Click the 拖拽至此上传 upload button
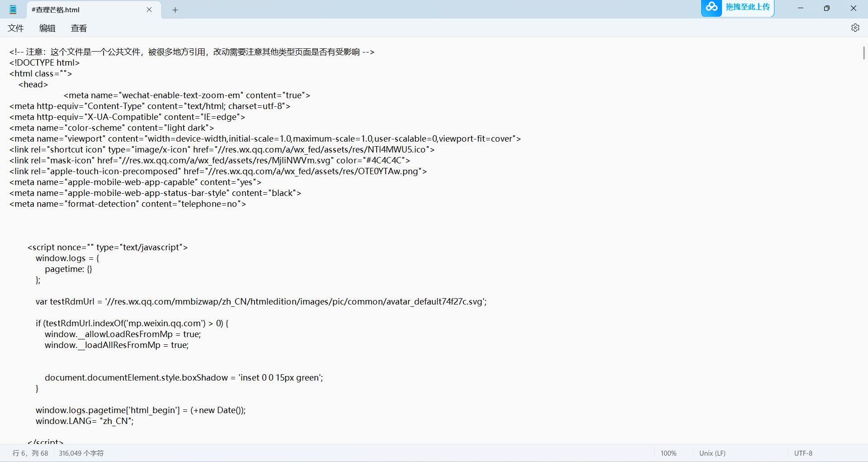 click(x=748, y=7)
